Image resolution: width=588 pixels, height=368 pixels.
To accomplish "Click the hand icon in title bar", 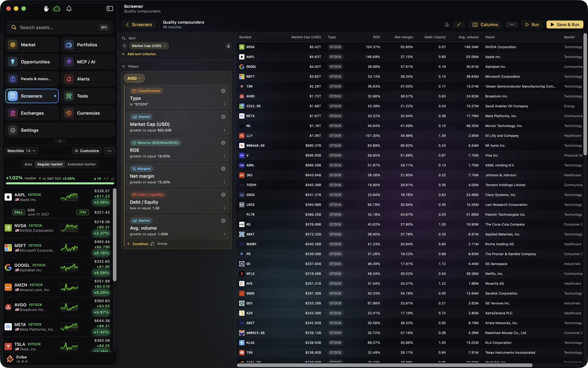I will [x=46, y=9].
